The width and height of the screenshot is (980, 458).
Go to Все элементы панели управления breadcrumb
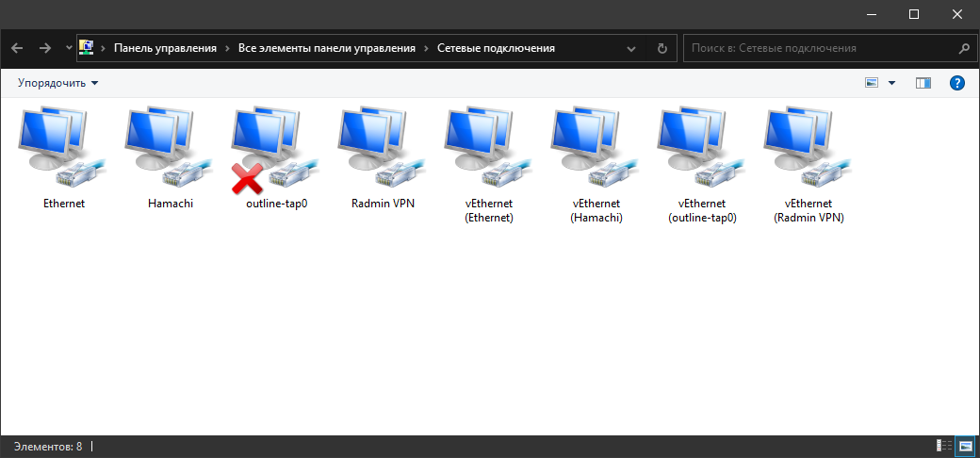click(x=327, y=48)
